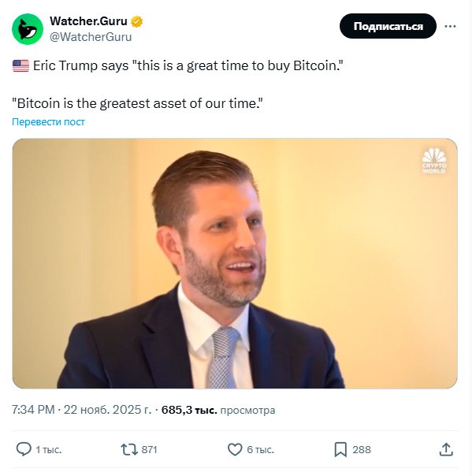The image size is (476, 476).
Task: Click the Watcher.Guru orca profile avatar
Action: click(28, 29)
